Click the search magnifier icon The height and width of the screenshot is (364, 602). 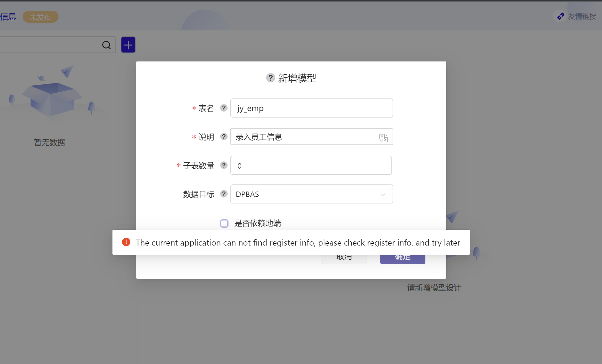[x=106, y=45]
